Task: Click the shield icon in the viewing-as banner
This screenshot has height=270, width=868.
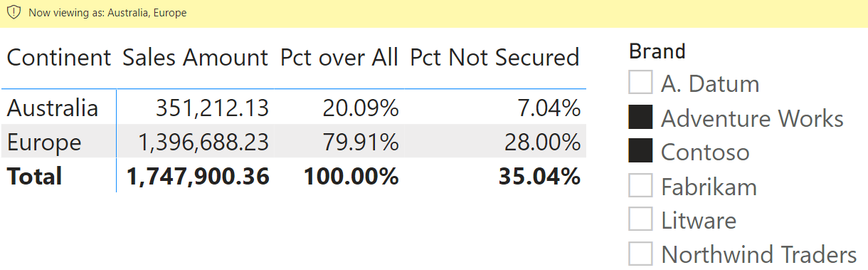Action: pos(14,13)
